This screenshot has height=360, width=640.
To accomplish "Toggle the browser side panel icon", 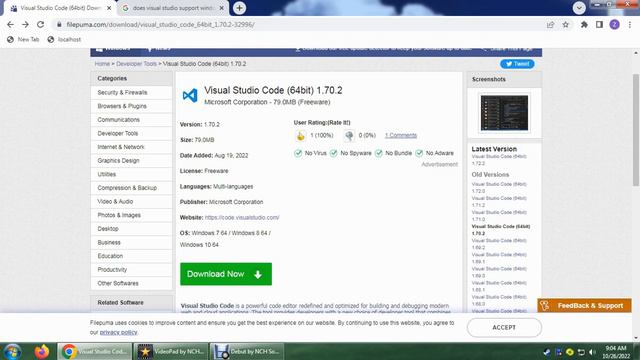I will pyautogui.click(x=599, y=24).
